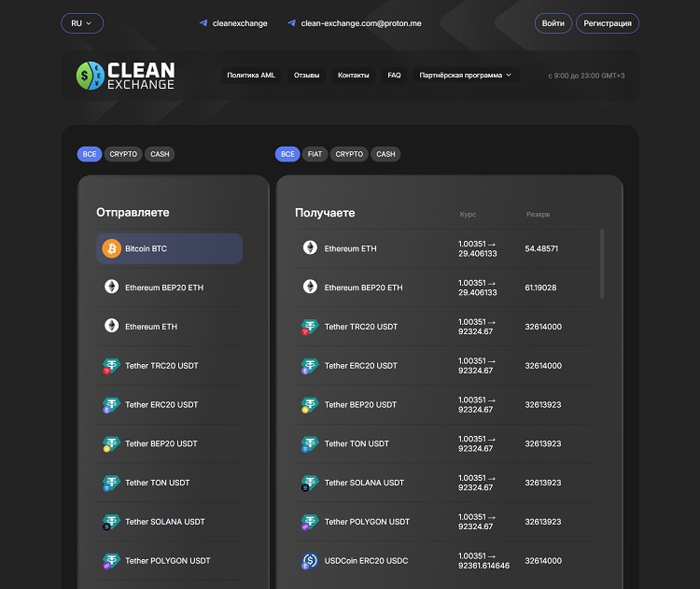This screenshot has width=700, height=589.
Task: Open the cleanexchange Telegram link
Action: (240, 23)
